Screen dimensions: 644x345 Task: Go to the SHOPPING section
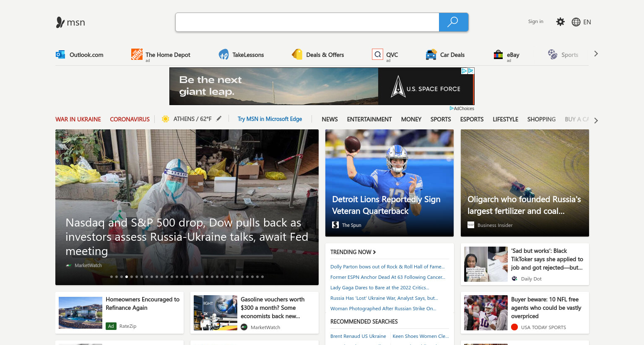pyautogui.click(x=541, y=119)
